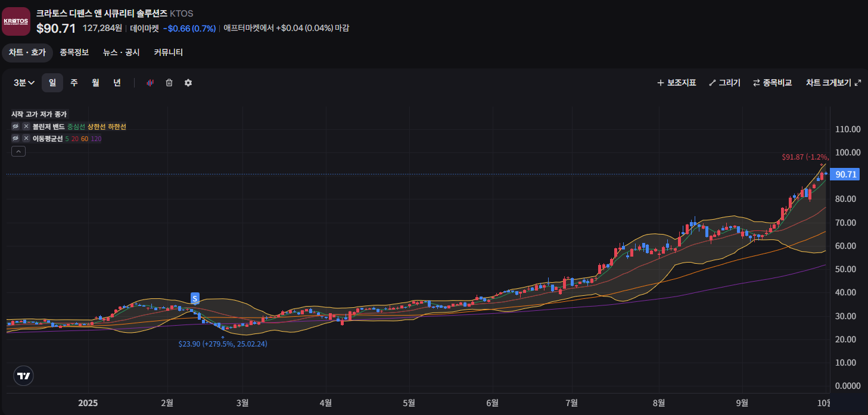Collapse the indicator legend with the chevron
Screen dimensions: 868x415
[18, 151]
